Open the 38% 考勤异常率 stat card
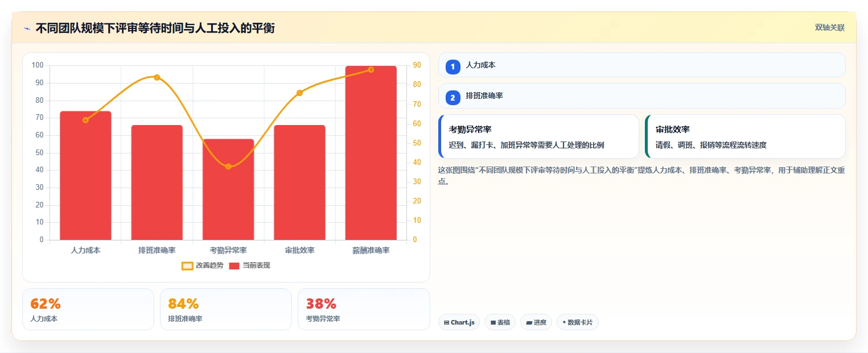Image resolution: width=868 pixels, height=353 pixels. (x=364, y=309)
